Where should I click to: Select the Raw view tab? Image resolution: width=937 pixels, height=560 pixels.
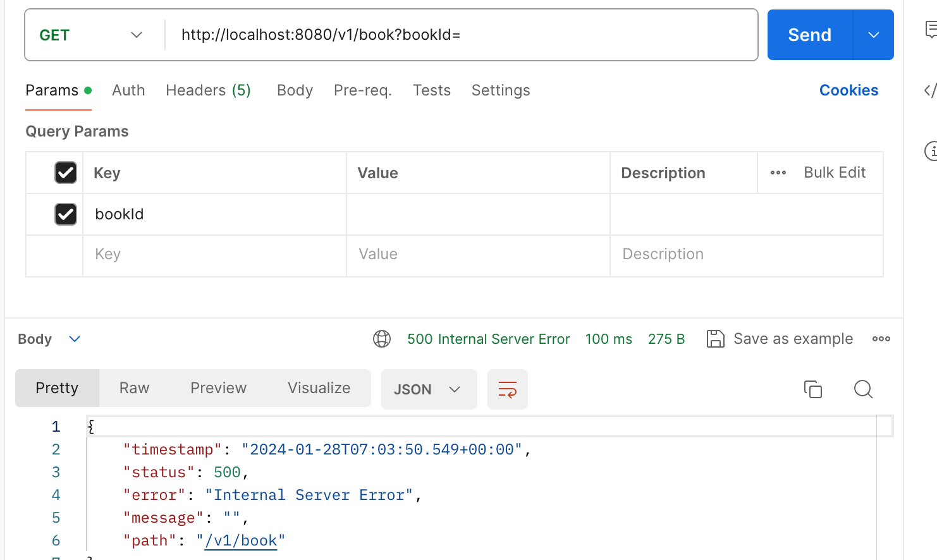(135, 388)
